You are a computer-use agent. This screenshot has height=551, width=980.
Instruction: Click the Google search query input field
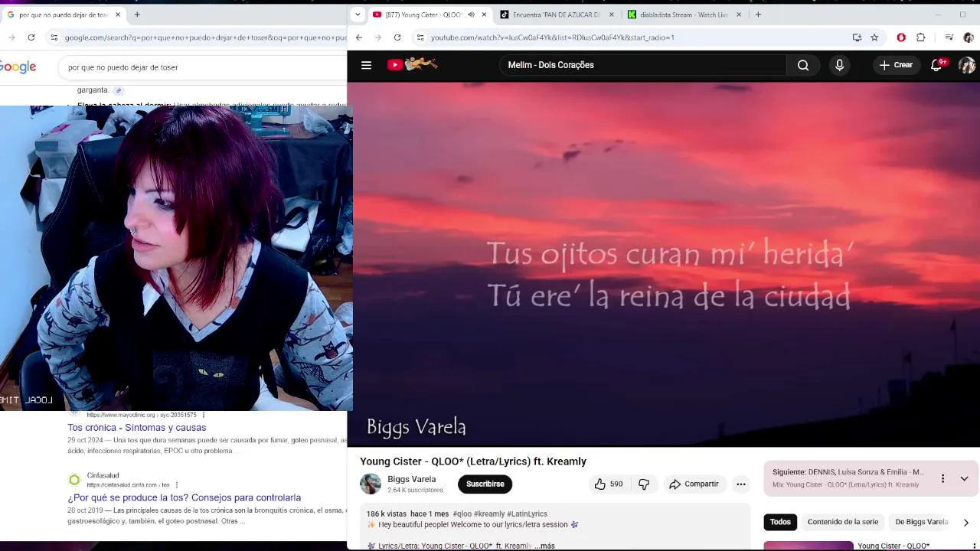(x=203, y=67)
